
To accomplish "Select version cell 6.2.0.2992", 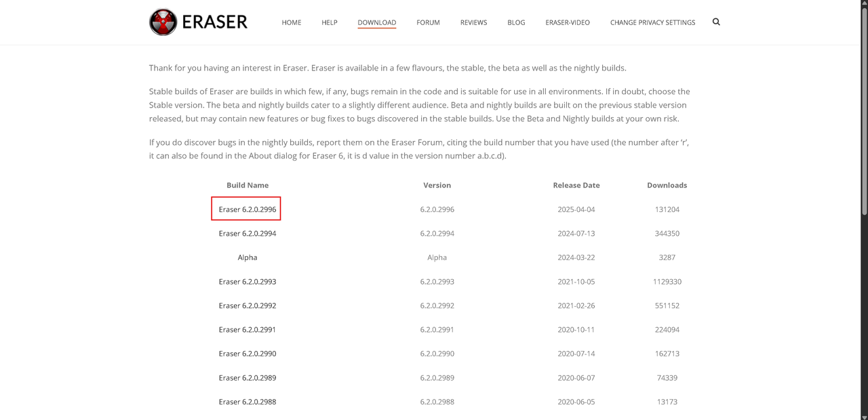I will [x=437, y=306].
